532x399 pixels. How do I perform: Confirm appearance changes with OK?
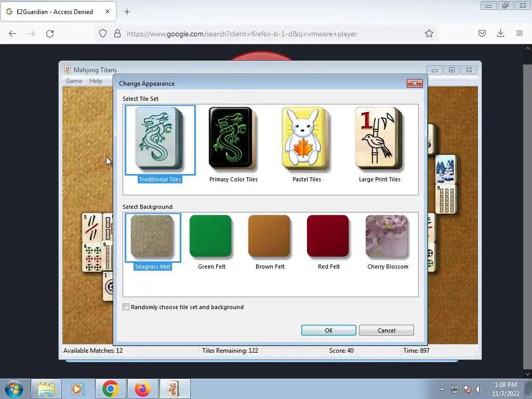329,330
